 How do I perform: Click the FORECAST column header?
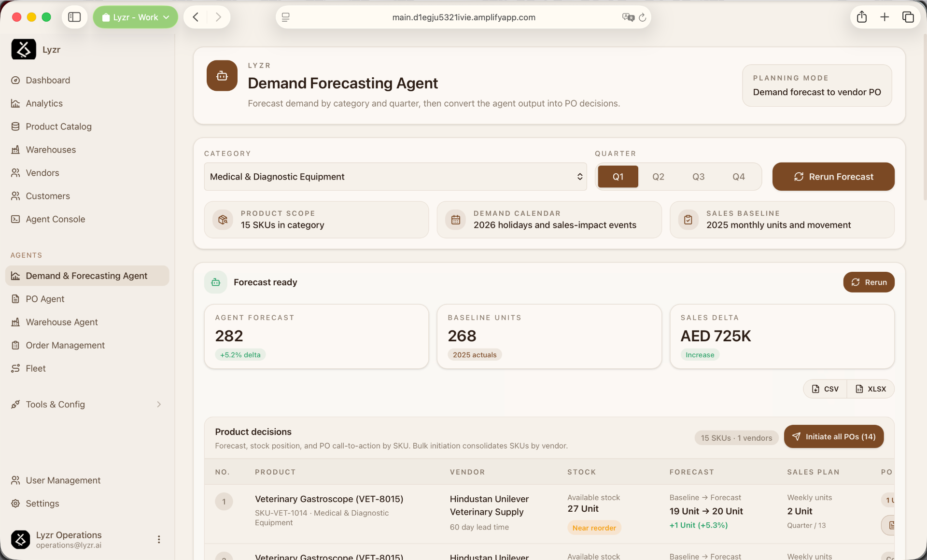(691, 472)
